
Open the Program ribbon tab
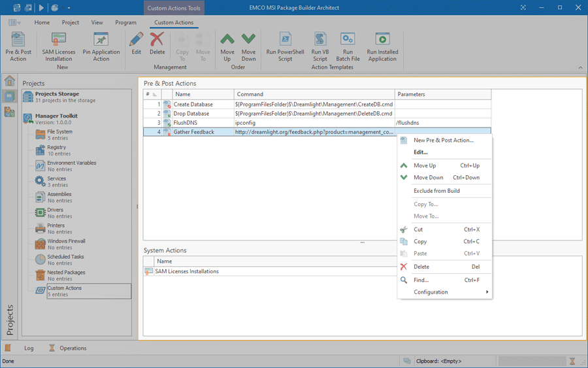(125, 22)
